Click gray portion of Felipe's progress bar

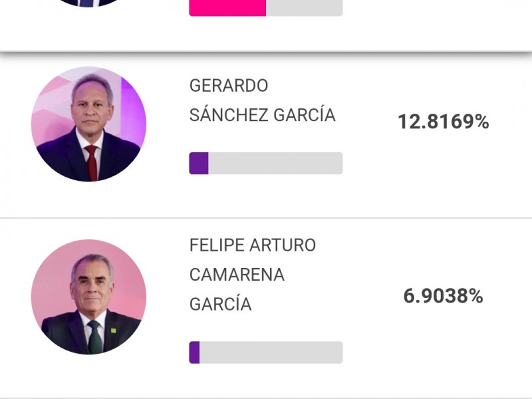point(271,352)
